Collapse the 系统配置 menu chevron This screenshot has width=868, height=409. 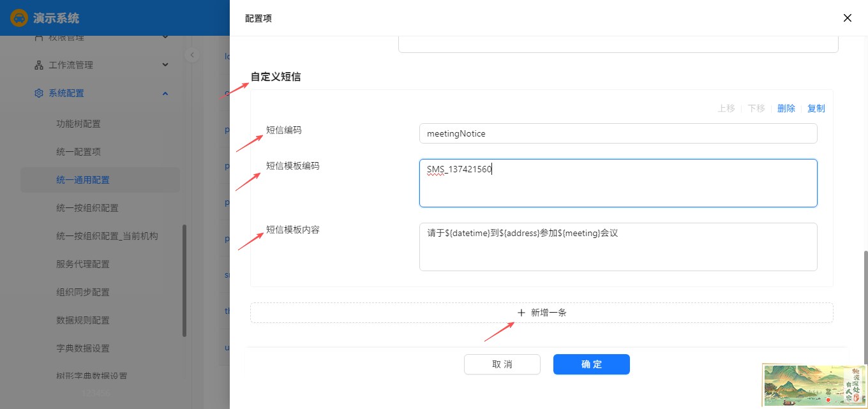[165, 93]
